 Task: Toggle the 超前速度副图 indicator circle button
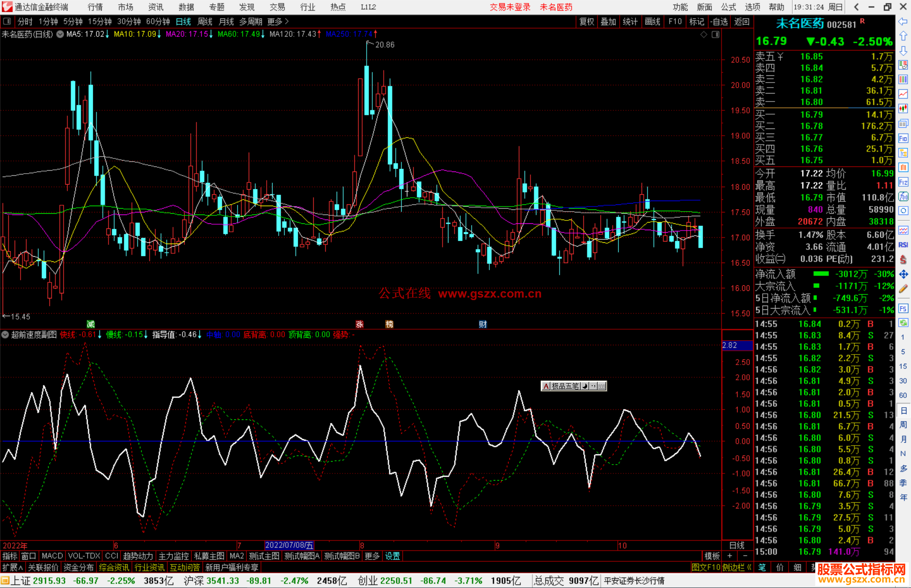tap(5, 335)
